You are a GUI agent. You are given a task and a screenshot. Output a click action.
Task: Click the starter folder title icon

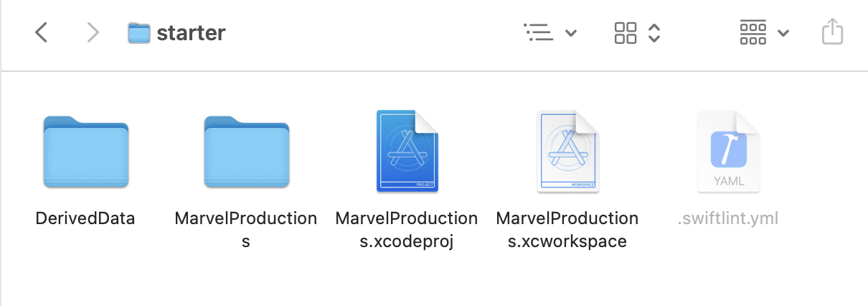coord(138,33)
